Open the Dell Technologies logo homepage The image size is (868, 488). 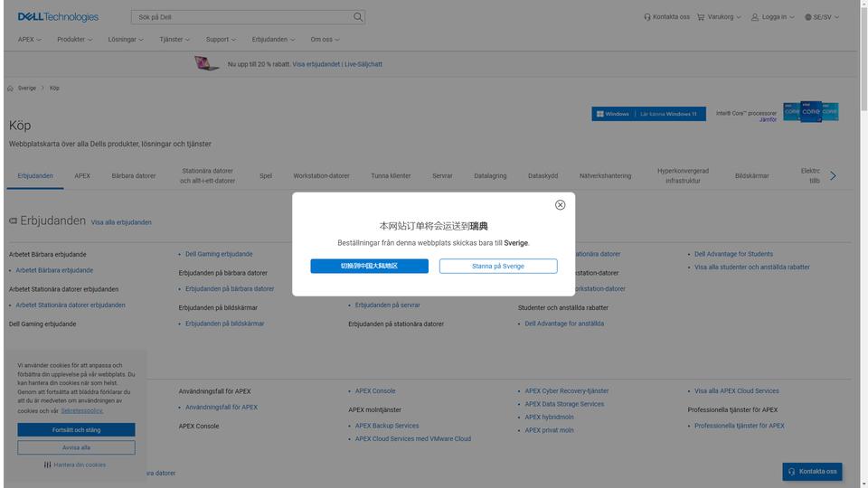click(x=58, y=17)
